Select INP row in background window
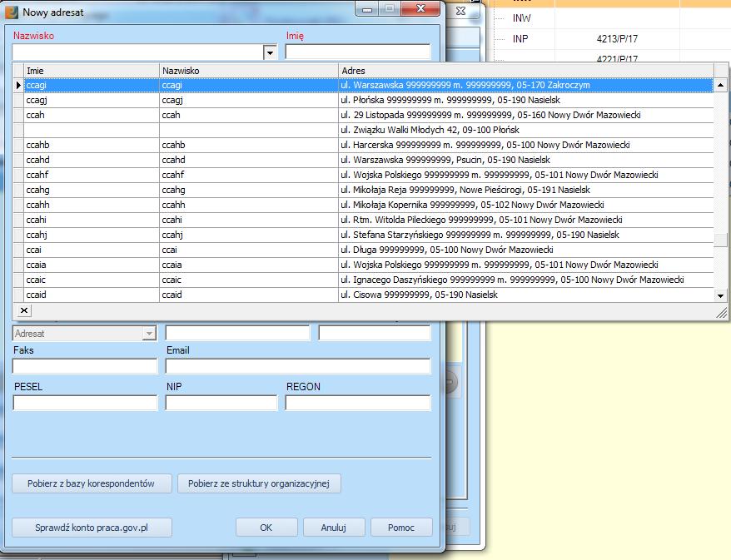The height and width of the screenshot is (560, 731). (520, 38)
